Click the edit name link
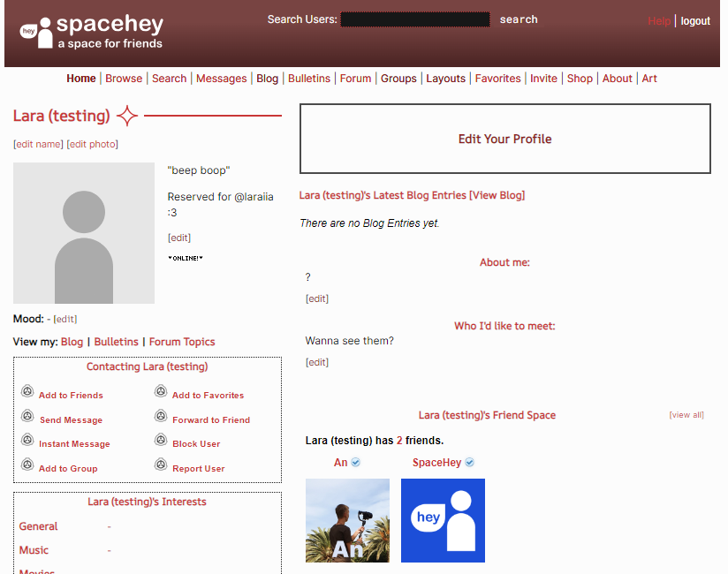728x574 pixels. click(x=38, y=144)
